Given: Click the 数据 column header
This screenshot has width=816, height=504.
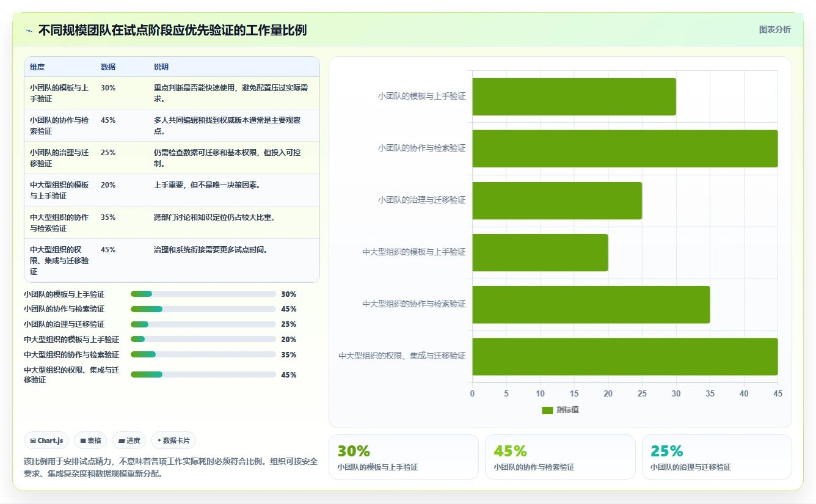Looking at the screenshot, I should tap(108, 67).
